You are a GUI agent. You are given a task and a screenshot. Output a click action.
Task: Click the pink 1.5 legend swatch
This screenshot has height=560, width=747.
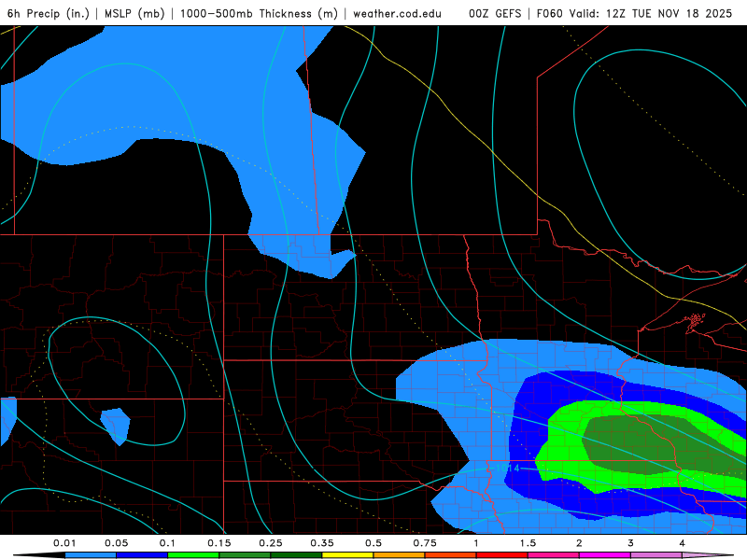pos(554,555)
